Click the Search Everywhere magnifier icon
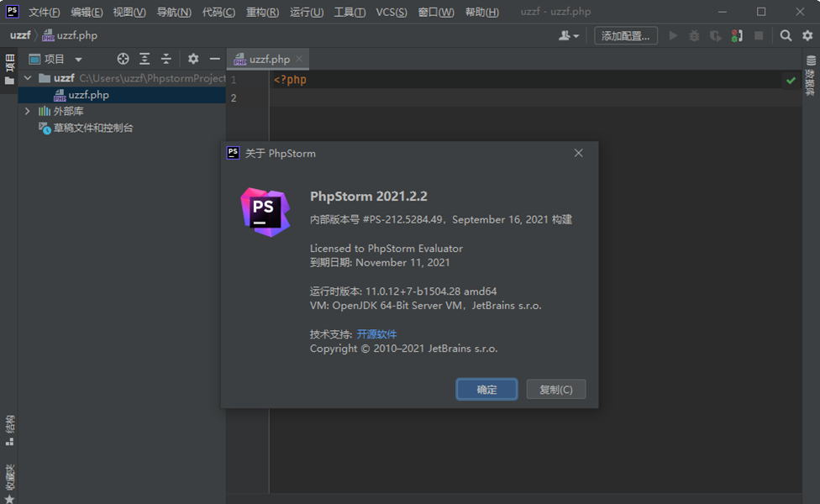Screen dimensions: 820x504 786,35
